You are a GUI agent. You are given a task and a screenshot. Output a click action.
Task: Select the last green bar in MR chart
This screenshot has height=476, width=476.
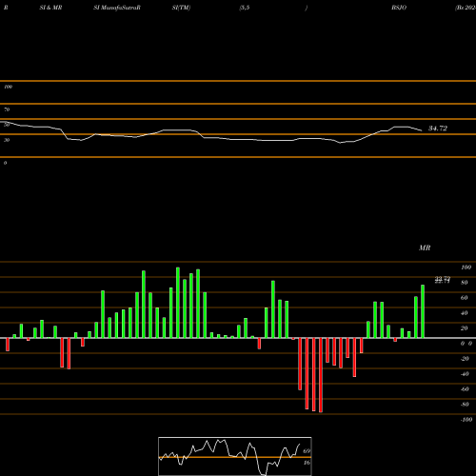[423, 311]
